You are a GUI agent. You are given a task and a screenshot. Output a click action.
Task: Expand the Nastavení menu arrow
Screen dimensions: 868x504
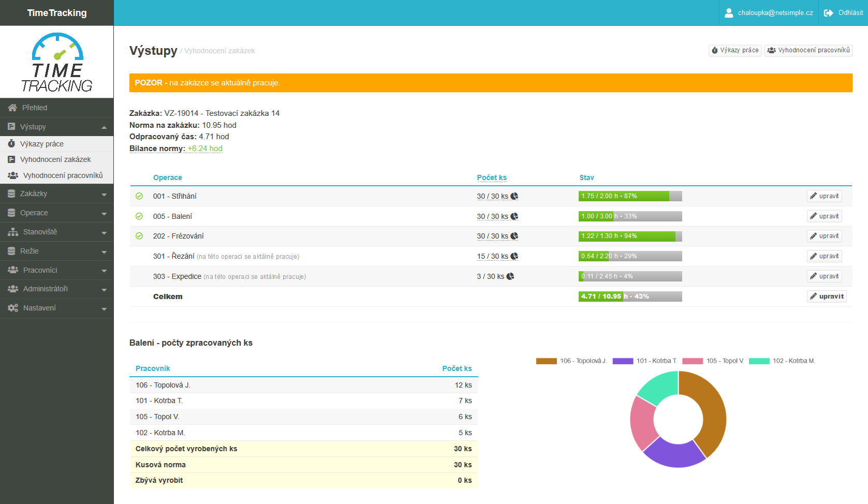pyautogui.click(x=104, y=309)
